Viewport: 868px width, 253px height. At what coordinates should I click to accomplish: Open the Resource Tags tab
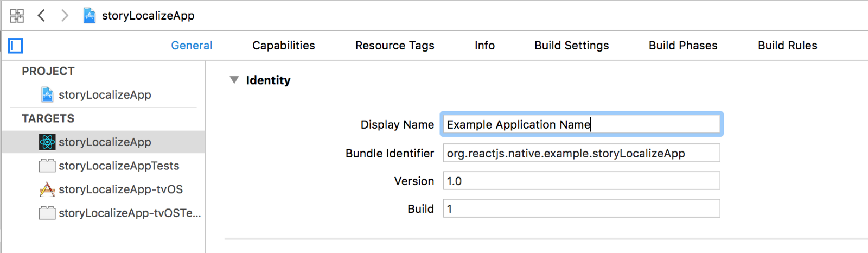pyautogui.click(x=394, y=46)
